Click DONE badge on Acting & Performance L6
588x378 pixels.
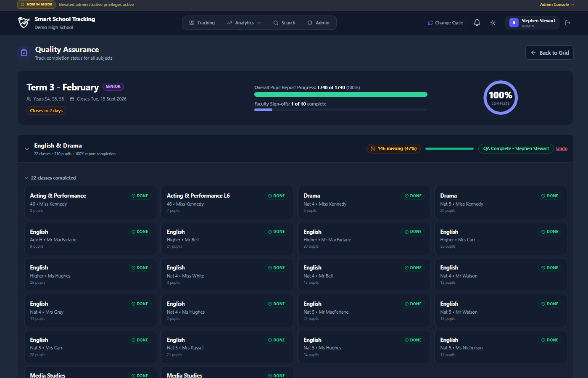coord(277,196)
